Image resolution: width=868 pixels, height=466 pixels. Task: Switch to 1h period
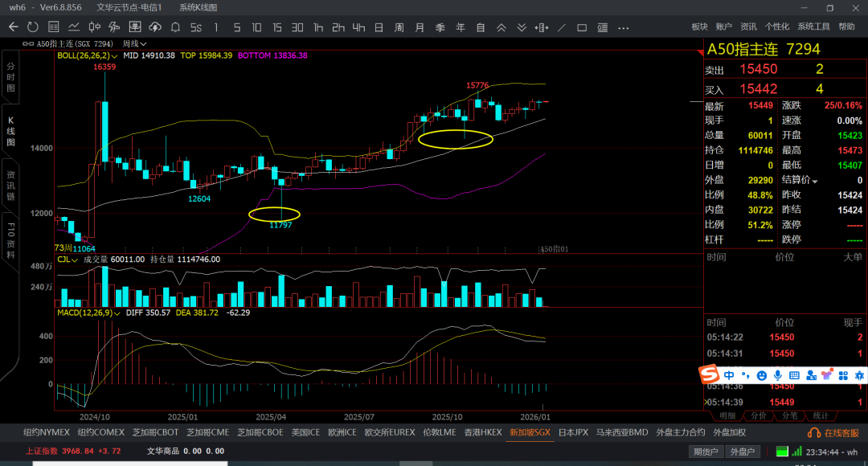click(318, 27)
